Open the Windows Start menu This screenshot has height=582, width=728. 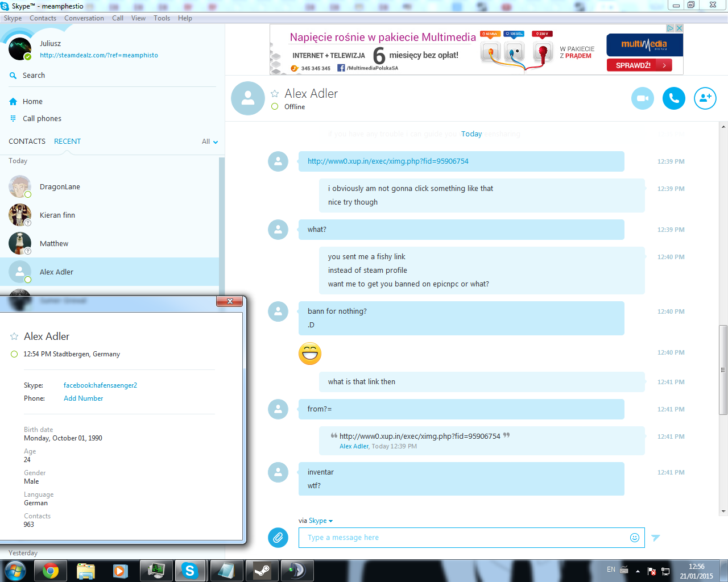click(15, 571)
